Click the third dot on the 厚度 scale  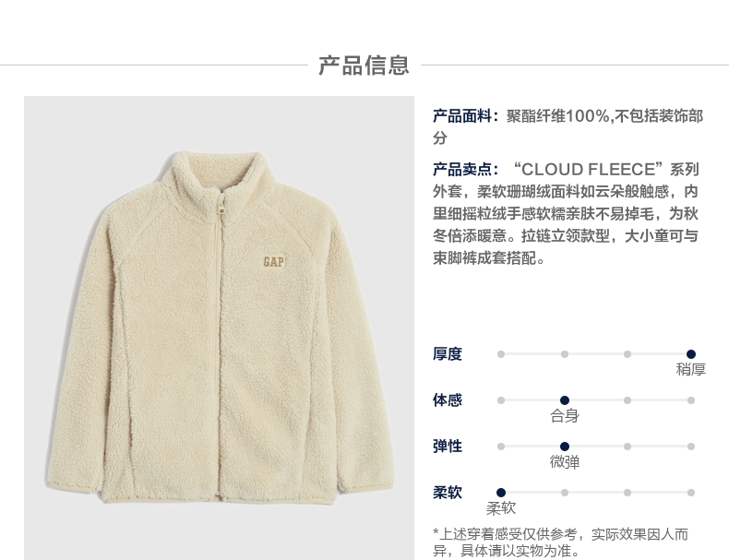627,354
